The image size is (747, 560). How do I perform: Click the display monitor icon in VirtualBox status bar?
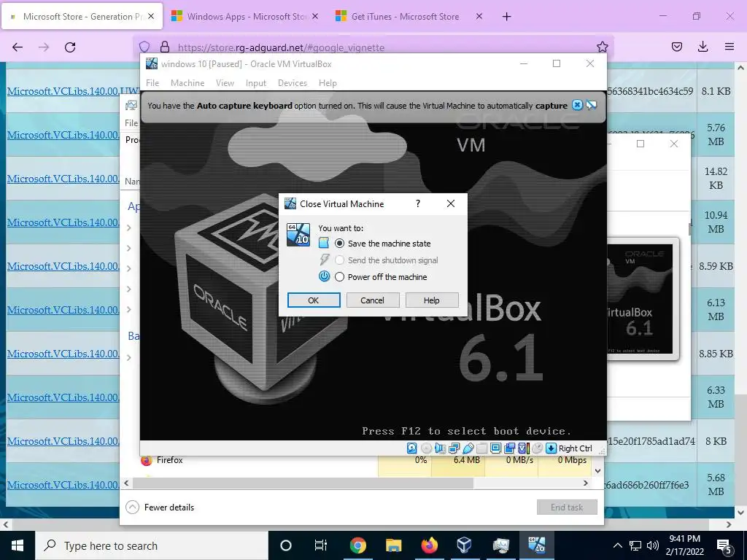(495, 448)
